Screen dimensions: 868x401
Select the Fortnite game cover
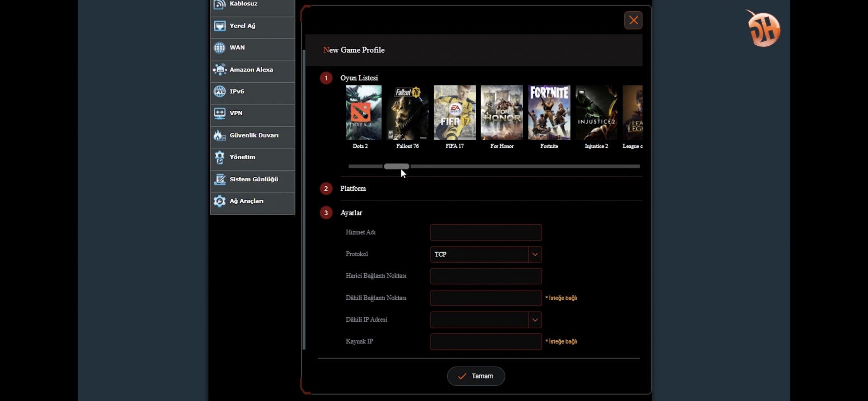point(549,113)
